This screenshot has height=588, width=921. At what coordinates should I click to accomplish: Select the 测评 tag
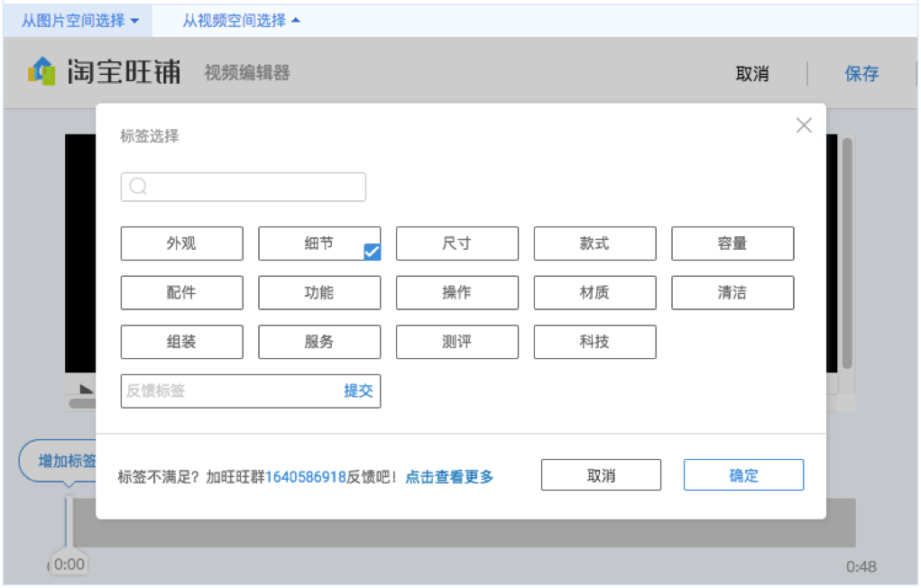[x=457, y=342]
